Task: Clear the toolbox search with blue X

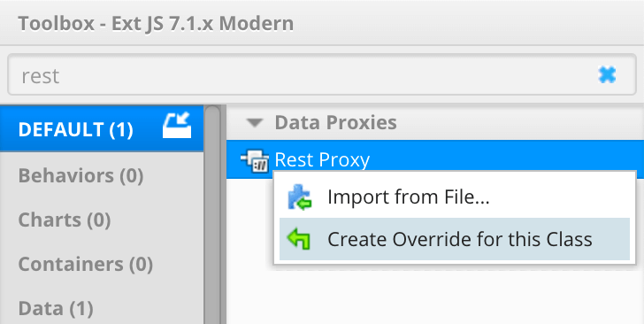Action: [x=607, y=75]
